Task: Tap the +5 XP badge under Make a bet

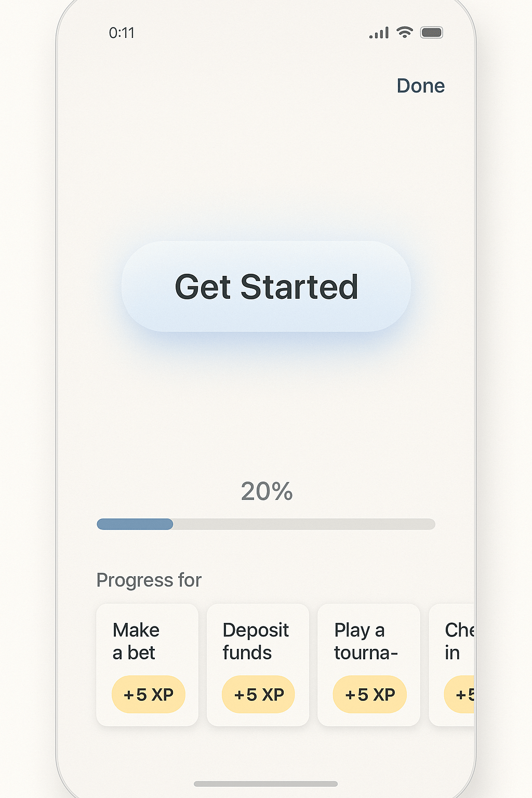Action: pyautogui.click(x=149, y=695)
